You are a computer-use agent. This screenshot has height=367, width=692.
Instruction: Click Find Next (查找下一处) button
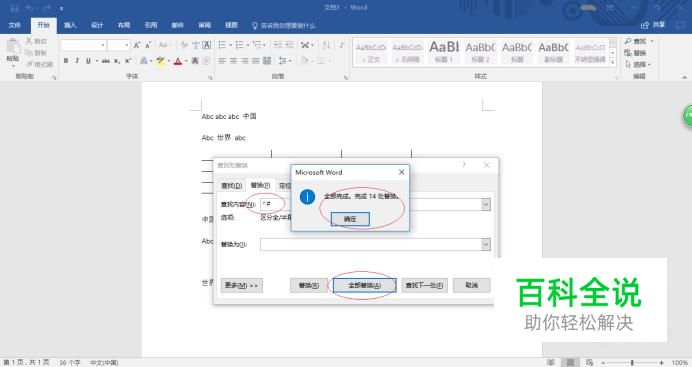(x=424, y=285)
